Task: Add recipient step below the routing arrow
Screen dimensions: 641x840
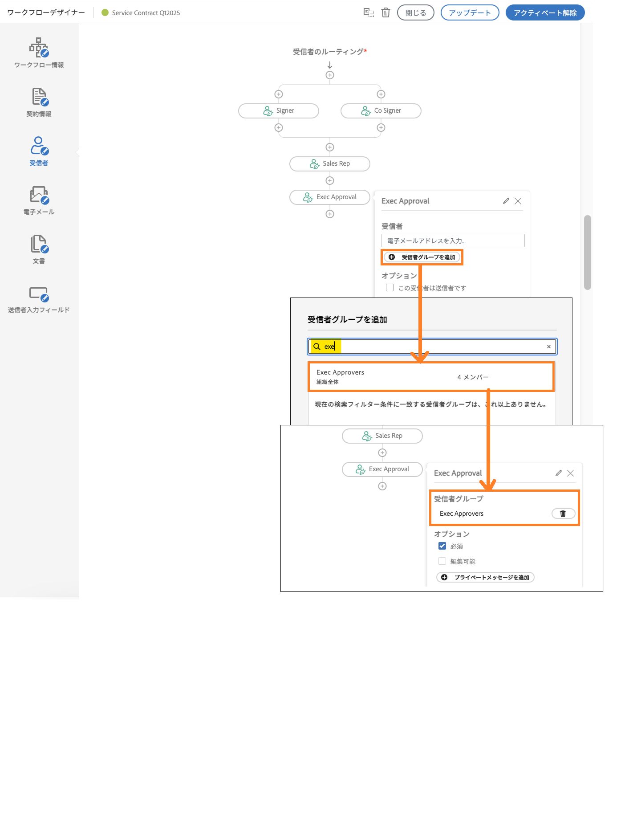Action: click(330, 75)
